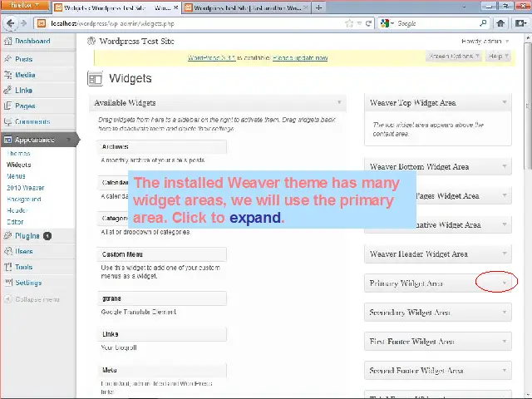This screenshot has width=532, height=399.
Task: Click the Media icon in sidebar
Action: [8, 75]
